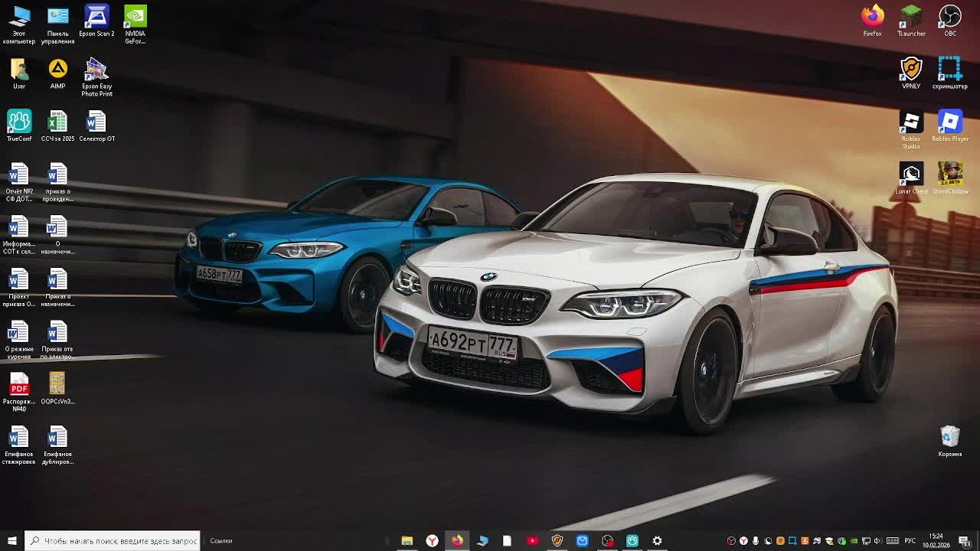The image size is (980, 551).
Task: Open the touch keyboard tray button
Action: (x=893, y=541)
